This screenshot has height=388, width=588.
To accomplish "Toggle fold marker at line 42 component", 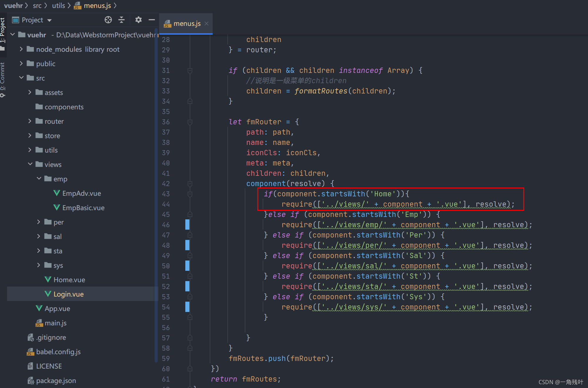I will click(190, 184).
